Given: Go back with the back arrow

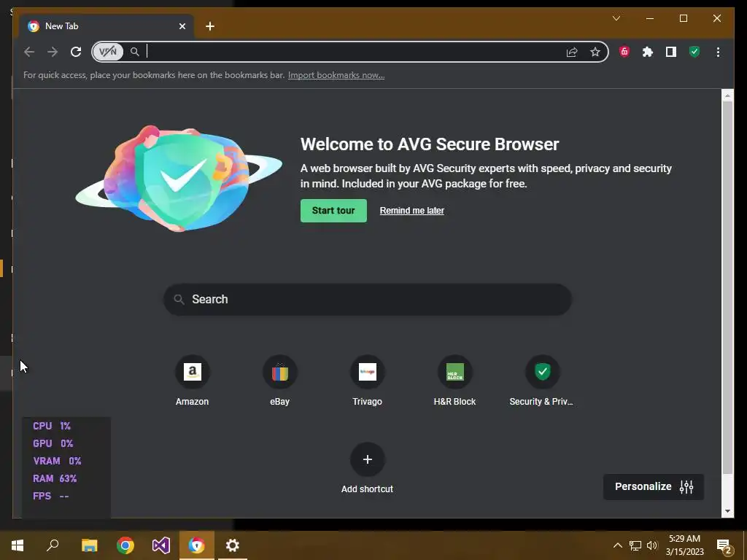Looking at the screenshot, I should [x=29, y=52].
